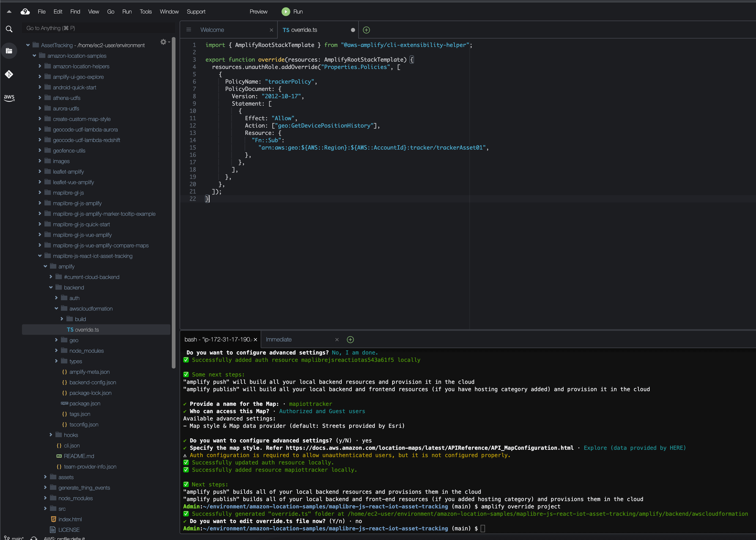Open package.json in backend folder
This screenshot has width=756, height=540.
(85, 403)
